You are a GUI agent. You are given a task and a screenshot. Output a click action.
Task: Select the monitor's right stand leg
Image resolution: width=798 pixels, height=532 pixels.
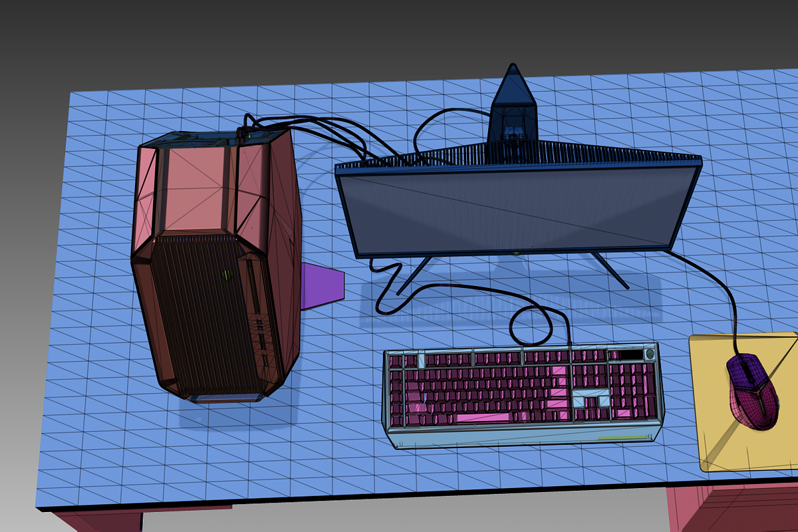pos(611,270)
